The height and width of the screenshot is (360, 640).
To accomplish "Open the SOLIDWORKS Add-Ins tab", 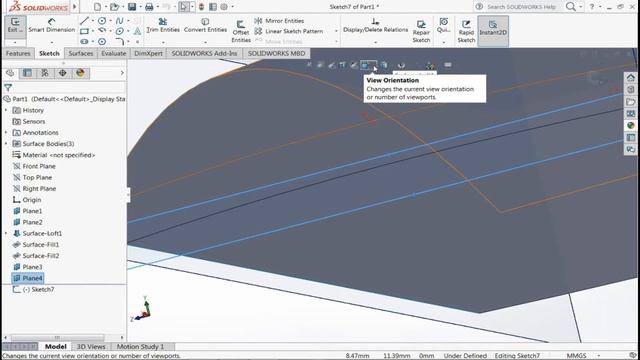I will pos(204,53).
